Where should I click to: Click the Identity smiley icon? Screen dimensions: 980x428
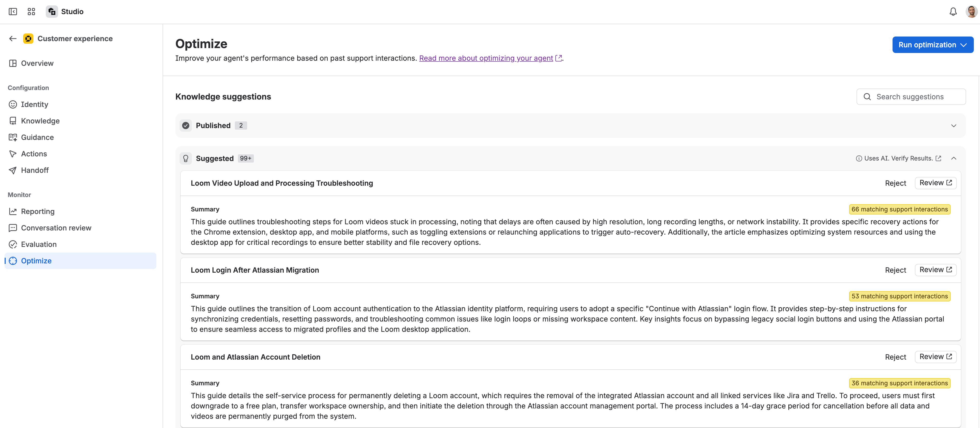pyautogui.click(x=13, y=104)
